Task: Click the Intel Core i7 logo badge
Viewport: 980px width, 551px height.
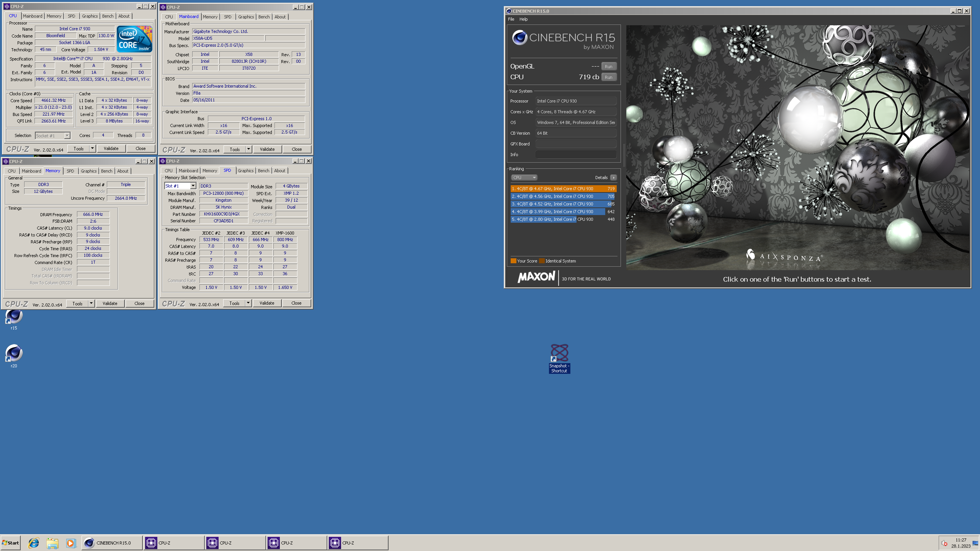Action: (x=134, y=39)
